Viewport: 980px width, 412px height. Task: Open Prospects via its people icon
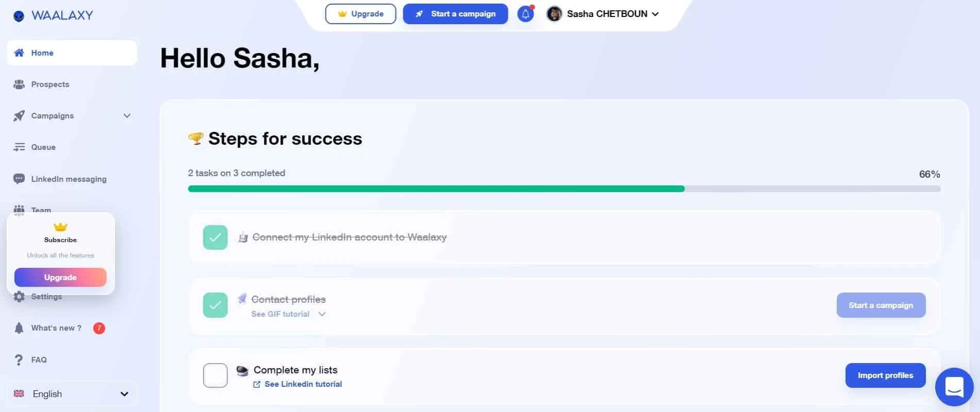tap(19, 84)
